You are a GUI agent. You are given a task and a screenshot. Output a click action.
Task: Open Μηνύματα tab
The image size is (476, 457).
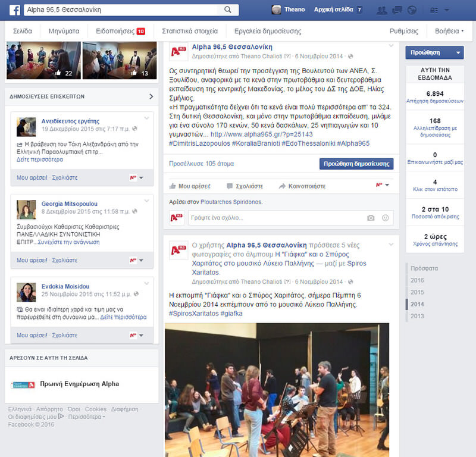tap(64, 31)
